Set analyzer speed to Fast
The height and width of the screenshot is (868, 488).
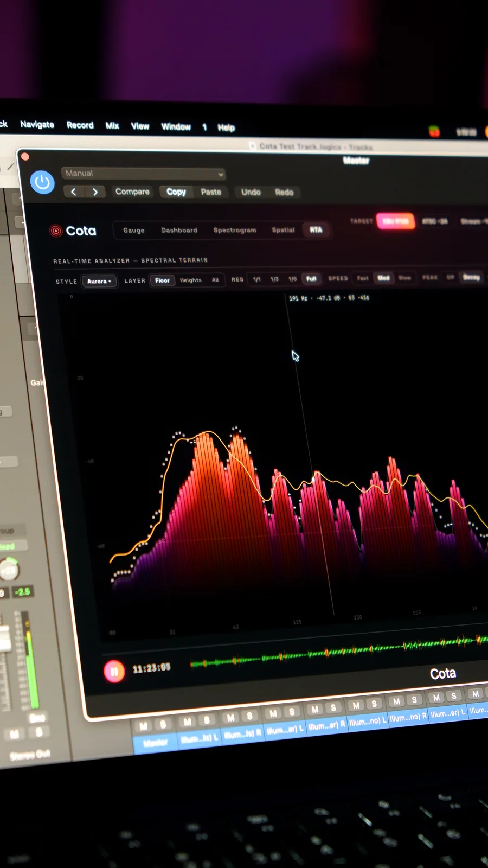pos(363,278)
